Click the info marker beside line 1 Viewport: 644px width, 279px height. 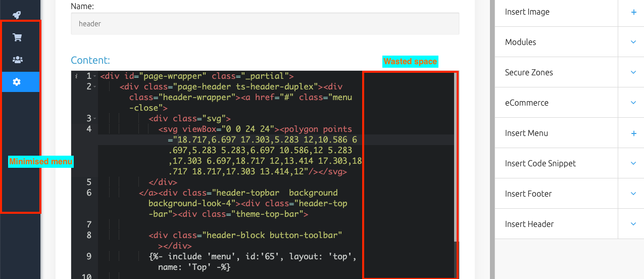click(x=76, y=76)
